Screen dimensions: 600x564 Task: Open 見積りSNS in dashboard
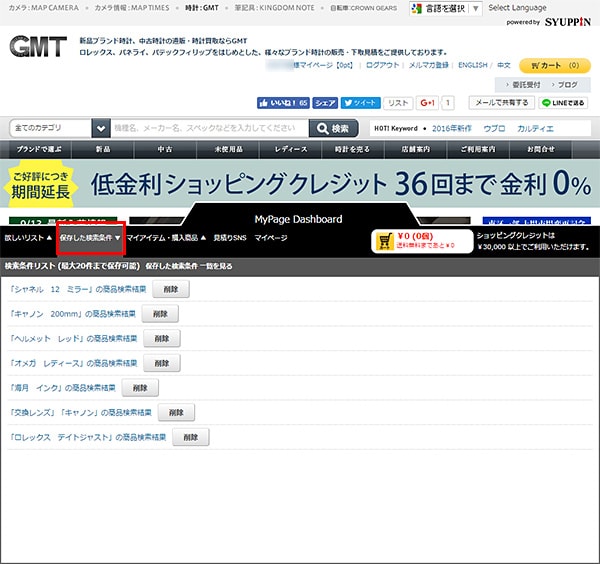click(230, 238)
